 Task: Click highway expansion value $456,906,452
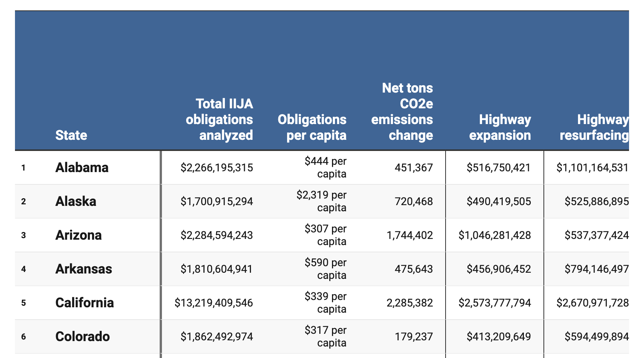tap(499, 269)
